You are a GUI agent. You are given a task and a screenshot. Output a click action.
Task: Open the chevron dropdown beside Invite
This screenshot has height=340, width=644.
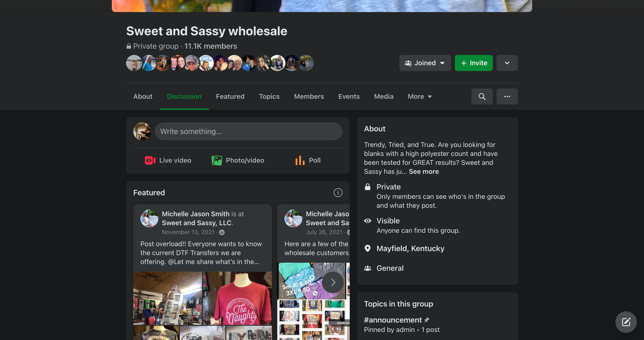tap(507, 63)
